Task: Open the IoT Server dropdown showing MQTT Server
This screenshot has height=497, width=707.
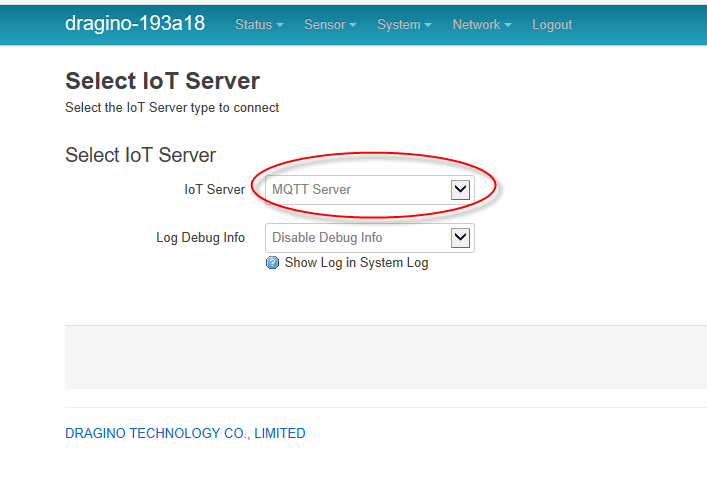Action: coord(370,190)
